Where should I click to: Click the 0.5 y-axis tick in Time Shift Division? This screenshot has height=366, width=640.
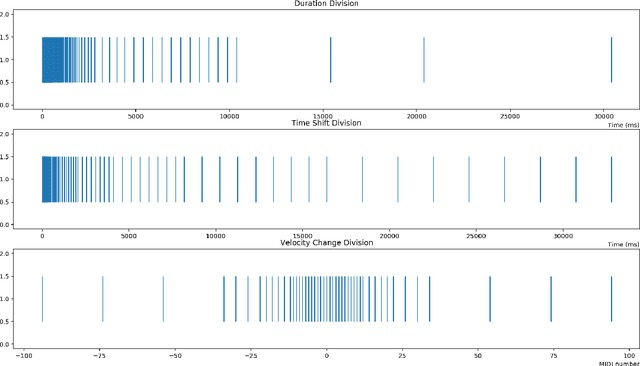coord(5,202)
